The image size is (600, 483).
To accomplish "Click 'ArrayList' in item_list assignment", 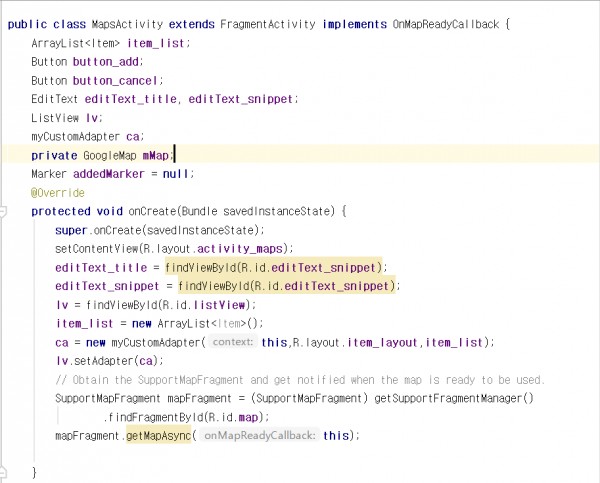I will [x=184, y=324].
